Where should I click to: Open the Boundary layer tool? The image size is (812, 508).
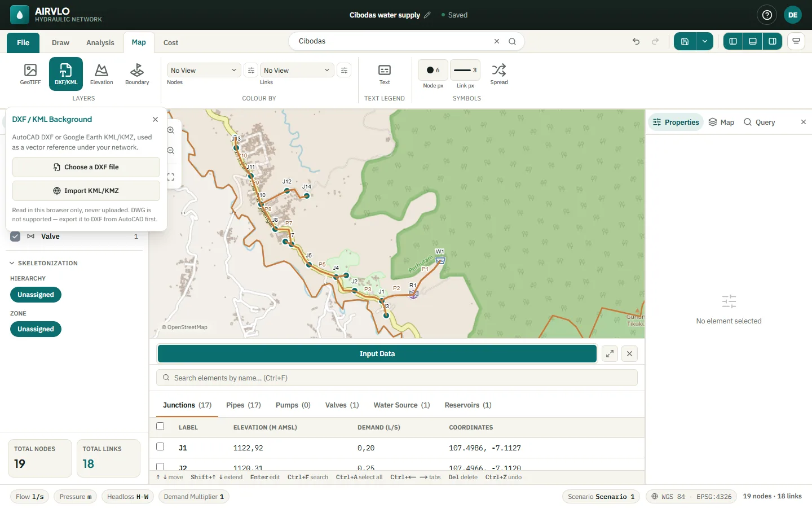137,74
